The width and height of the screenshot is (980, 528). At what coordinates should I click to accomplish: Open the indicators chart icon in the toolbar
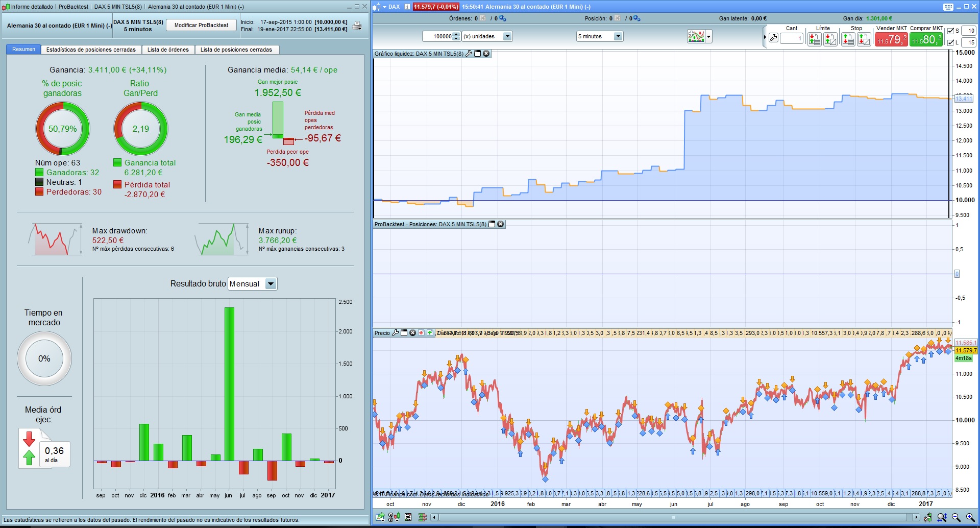tap(696, 36)
